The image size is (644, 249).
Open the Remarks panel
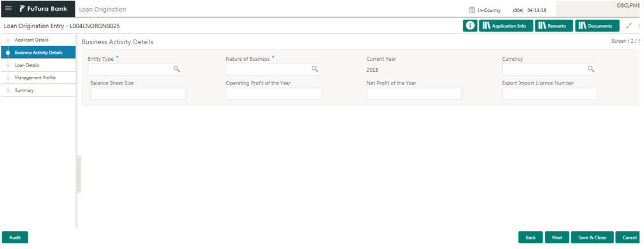pos(554,26)
